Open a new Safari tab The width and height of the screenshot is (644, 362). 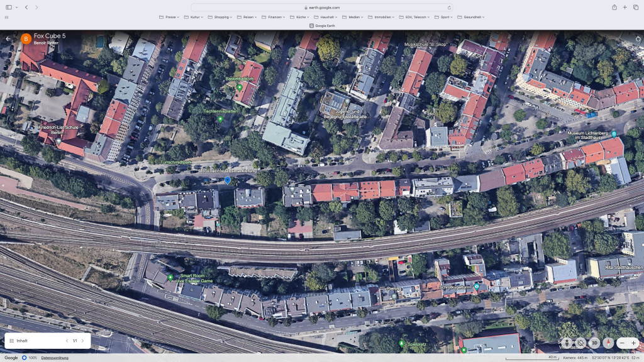coord(625,8)
